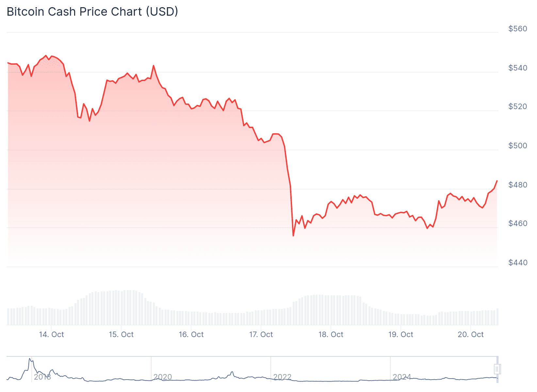Click the 18. Oct date label
The width and height of the screenshot is (537, 392).
point(331,335)
